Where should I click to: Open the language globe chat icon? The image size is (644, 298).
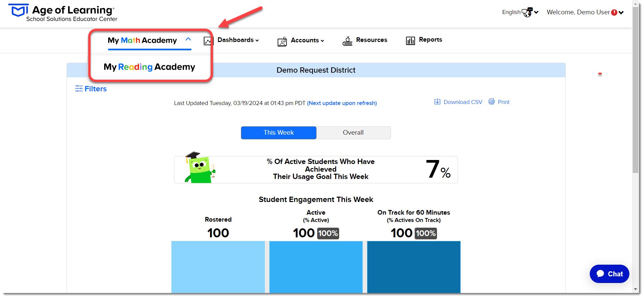point(527,12)
